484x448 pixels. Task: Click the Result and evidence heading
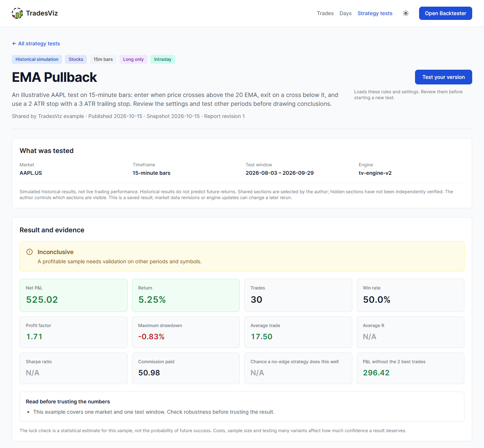pos(52,230)
